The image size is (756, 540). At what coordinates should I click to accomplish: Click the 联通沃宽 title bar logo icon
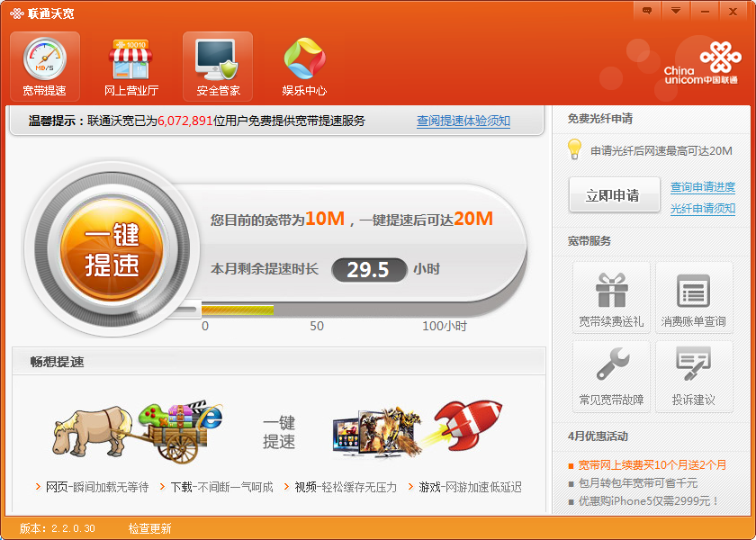pos(16,13)
